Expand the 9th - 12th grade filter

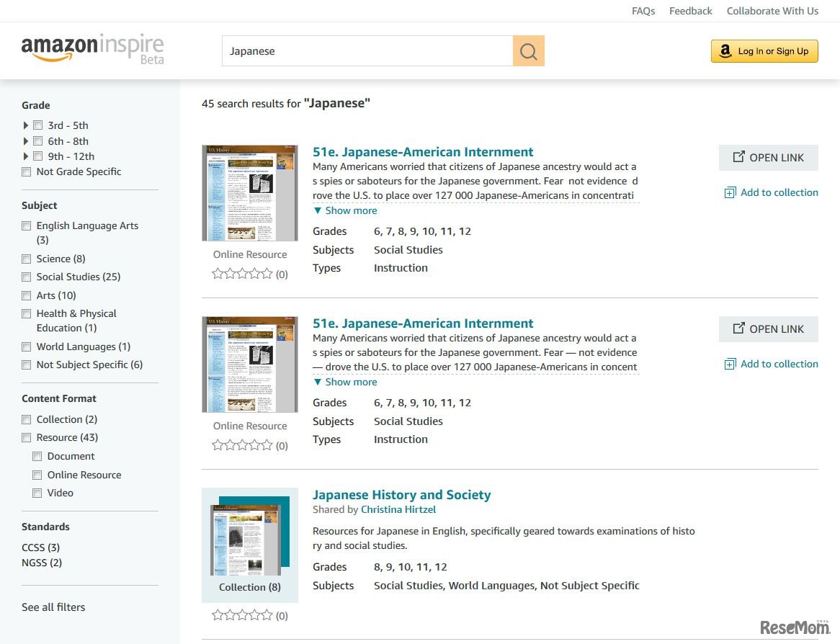26,156
